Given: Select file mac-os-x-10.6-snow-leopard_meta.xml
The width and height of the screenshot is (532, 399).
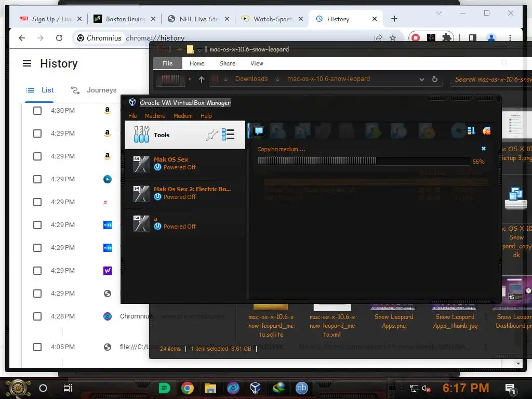Looking at the screenshot, I should pos(332,321).
